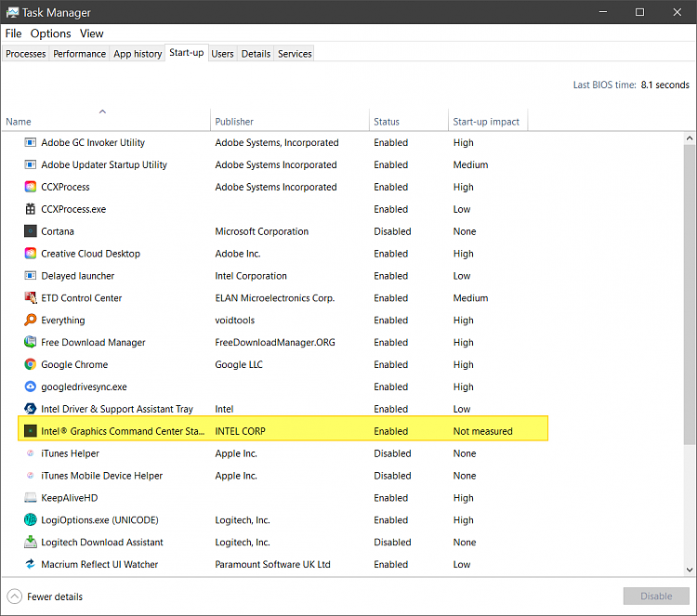Viewport: 697px width, 616px height.
Task: Select the Start-up tab
Action: click(187, 53)
